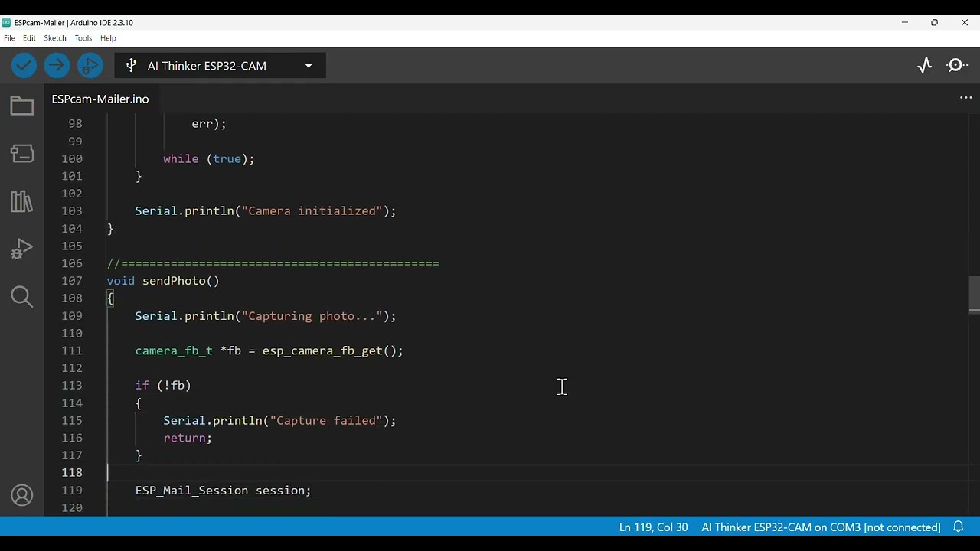Open the Help menu
This screenshot has width=980, height=551.
(108, 38)
